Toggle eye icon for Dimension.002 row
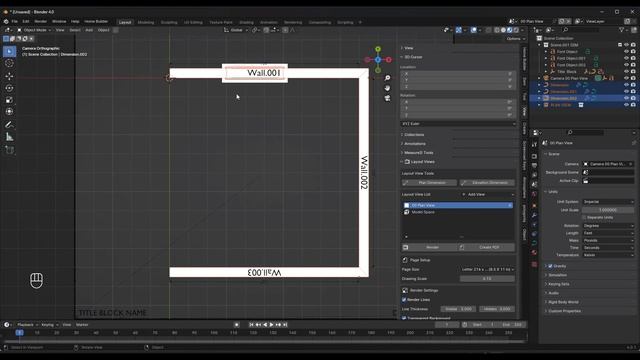The height and width of the screenshot is (360, 640). 626,98
